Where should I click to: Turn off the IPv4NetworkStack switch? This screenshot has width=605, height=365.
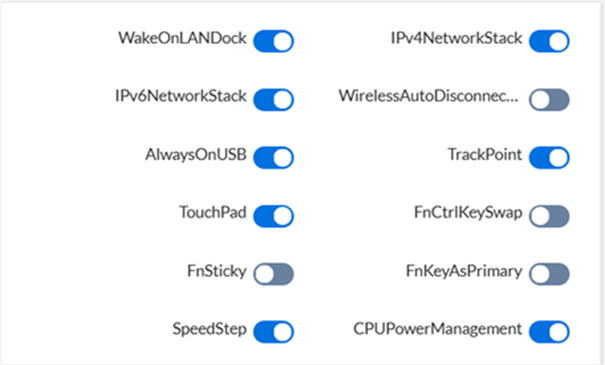coord(549,41)
